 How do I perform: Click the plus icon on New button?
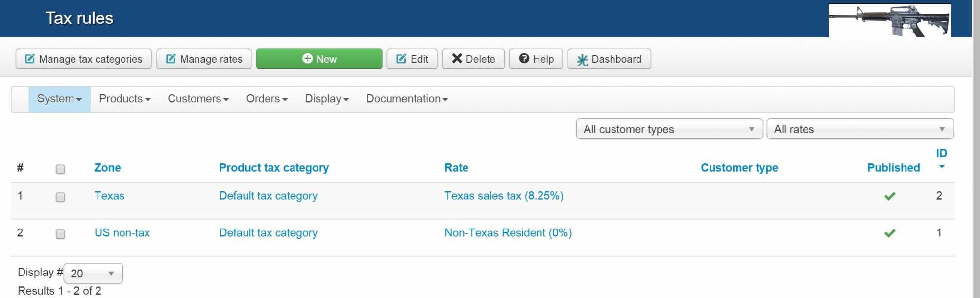coord(307,59)
